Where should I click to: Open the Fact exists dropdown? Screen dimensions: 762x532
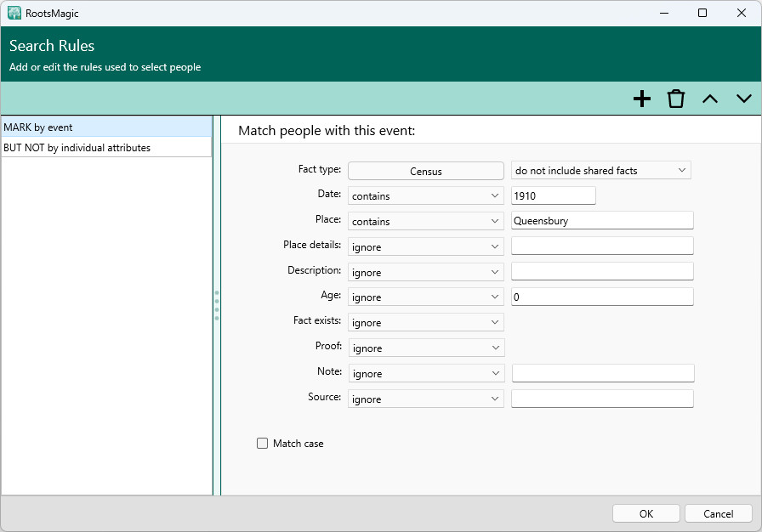click(426, 323)
